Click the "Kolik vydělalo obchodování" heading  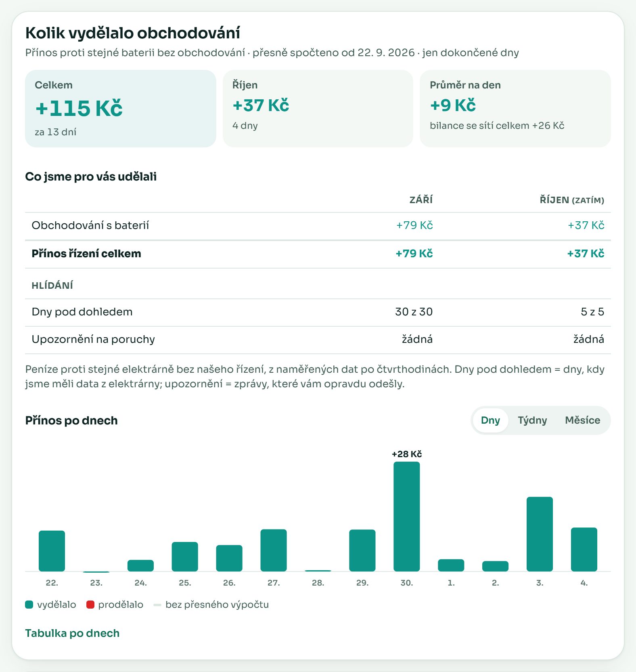coord(133,33)
